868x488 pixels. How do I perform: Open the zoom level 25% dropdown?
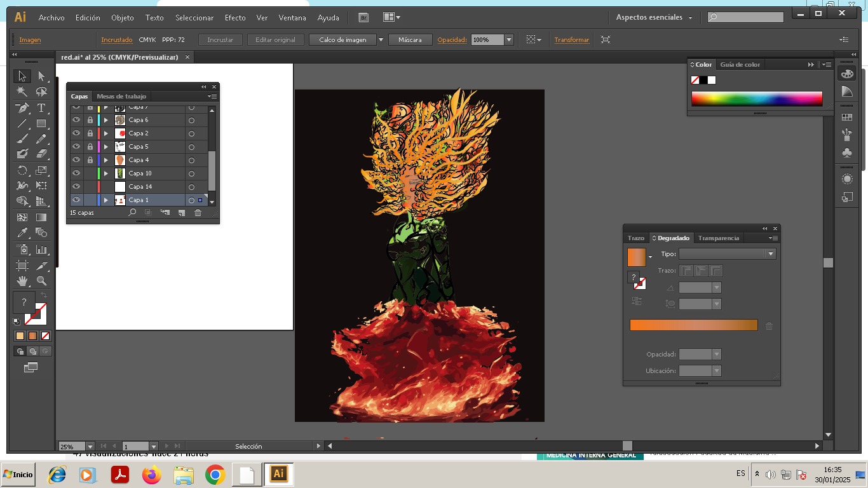pos(90,447)
